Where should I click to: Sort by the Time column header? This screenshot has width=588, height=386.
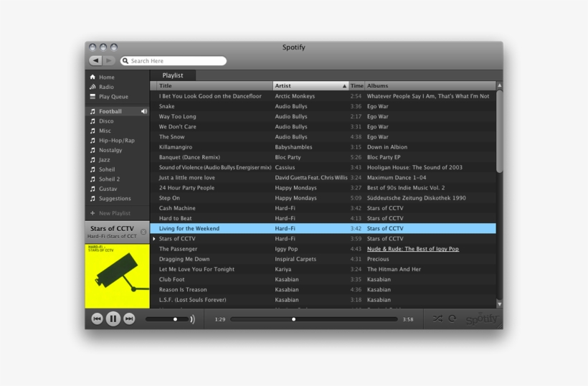356,85
